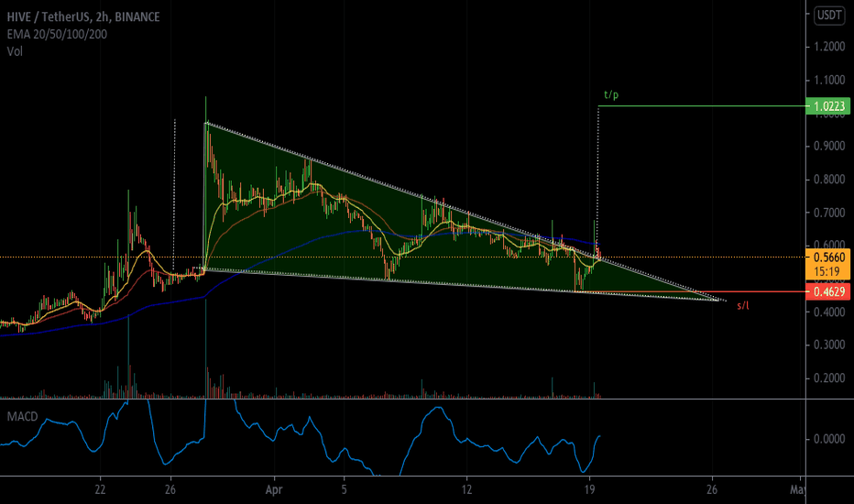Click the 12 date on time axis
The image size is (854, 504).
point(466,489)
